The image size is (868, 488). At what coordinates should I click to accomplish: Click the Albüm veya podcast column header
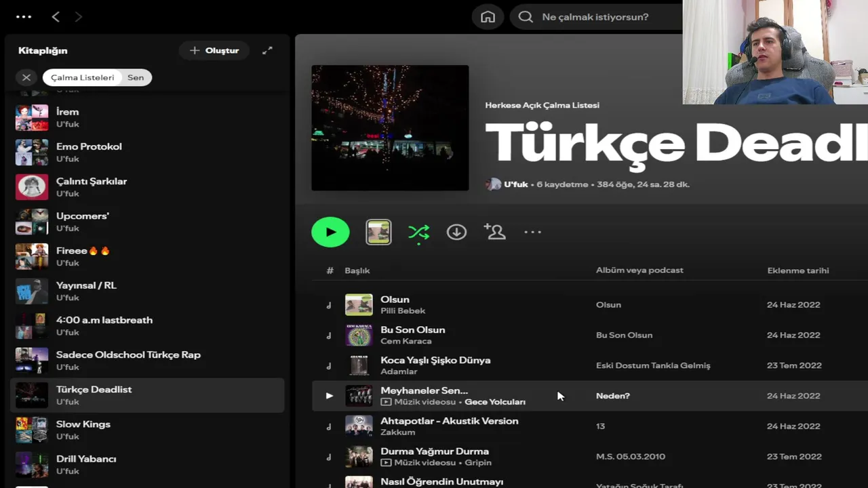pyautogui.click(x=639, y=270)
